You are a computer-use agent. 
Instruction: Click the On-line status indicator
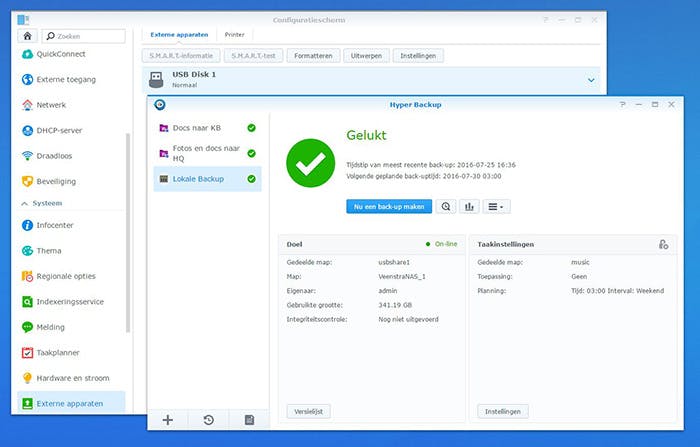441,244
